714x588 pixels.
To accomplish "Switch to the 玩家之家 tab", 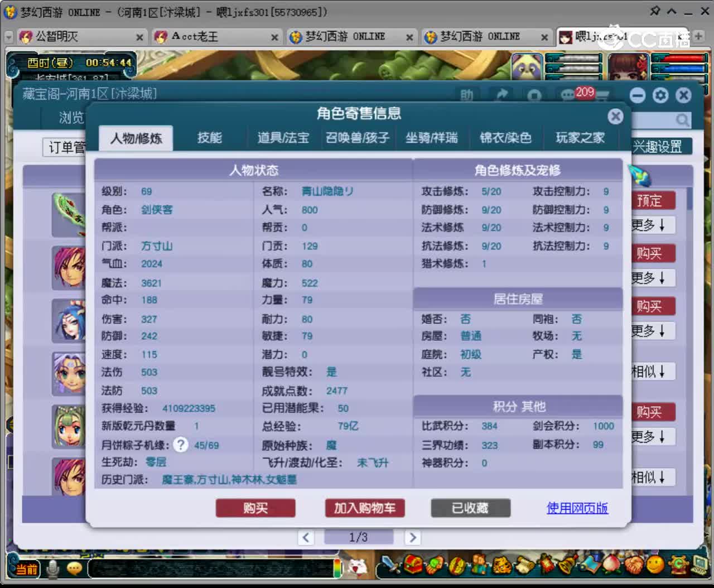I will (x=580, y=138).
